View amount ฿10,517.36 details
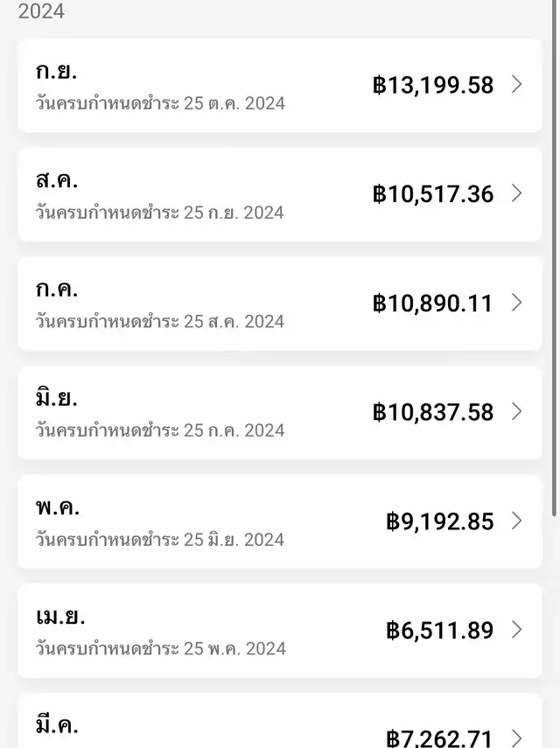The width and height of the screenshot is (560, 748). pos(433,194)
